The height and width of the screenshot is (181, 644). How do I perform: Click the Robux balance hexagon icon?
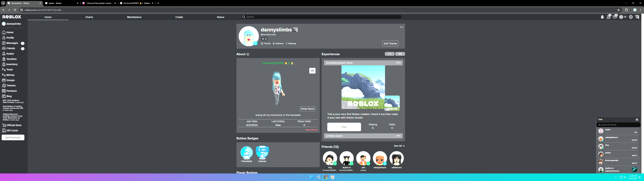point(621,17)
